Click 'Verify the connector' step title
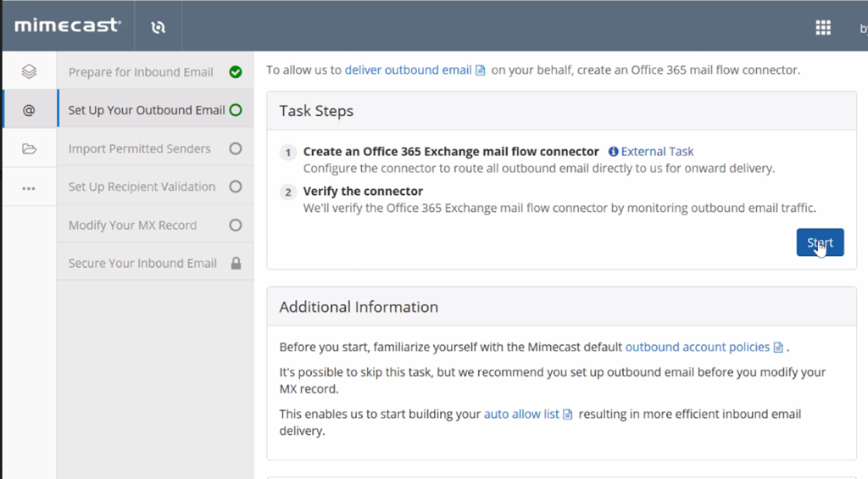Image resolution: width=868 pixels, height=479 pixels. pos(363,191)
